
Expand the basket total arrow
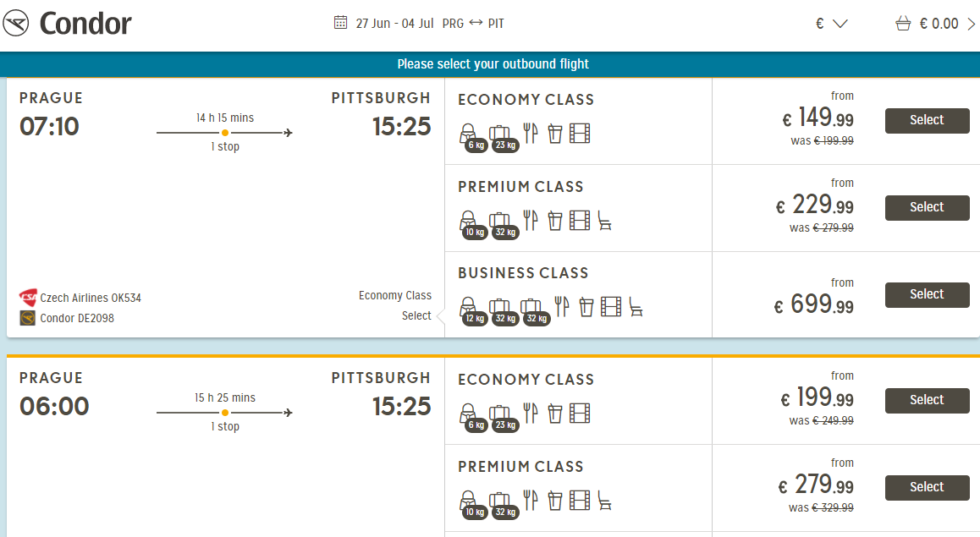(x=971, y=24)
